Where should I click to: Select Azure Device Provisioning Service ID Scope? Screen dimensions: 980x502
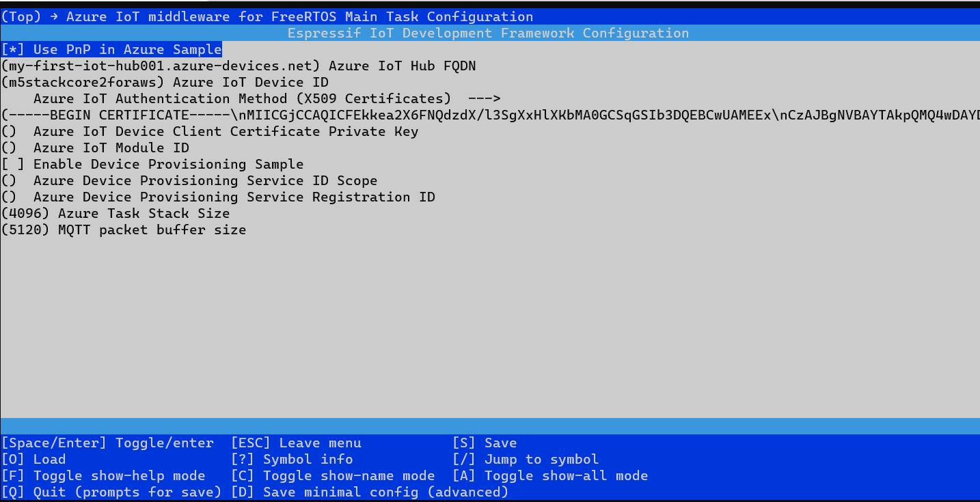click(x=189, y=180)
